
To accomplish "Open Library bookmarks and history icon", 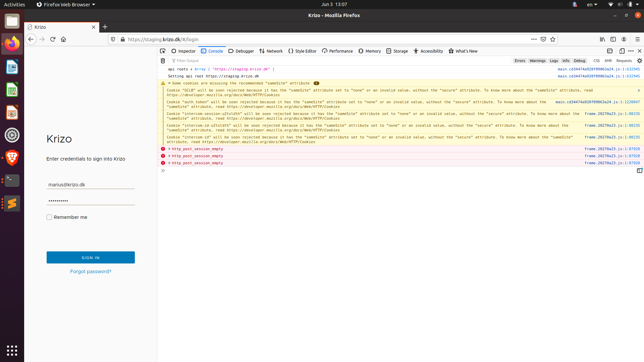I will 602,39.
